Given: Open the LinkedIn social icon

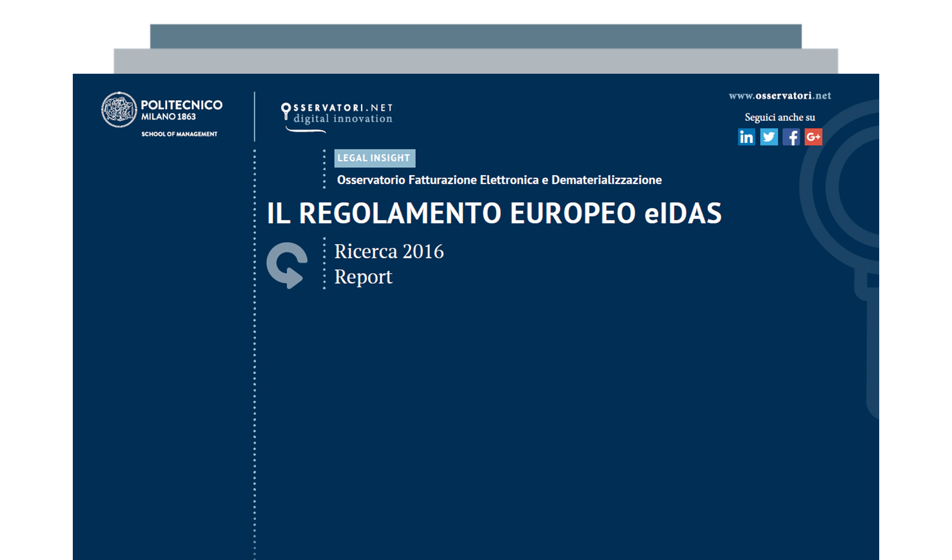Looking at the screenshot, I should click(747, 137).
